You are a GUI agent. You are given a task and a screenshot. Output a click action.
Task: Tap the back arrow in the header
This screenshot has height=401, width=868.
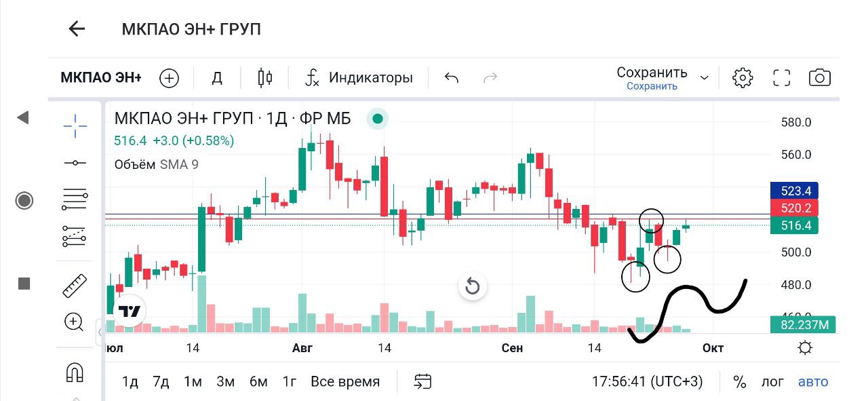(77, 28)
